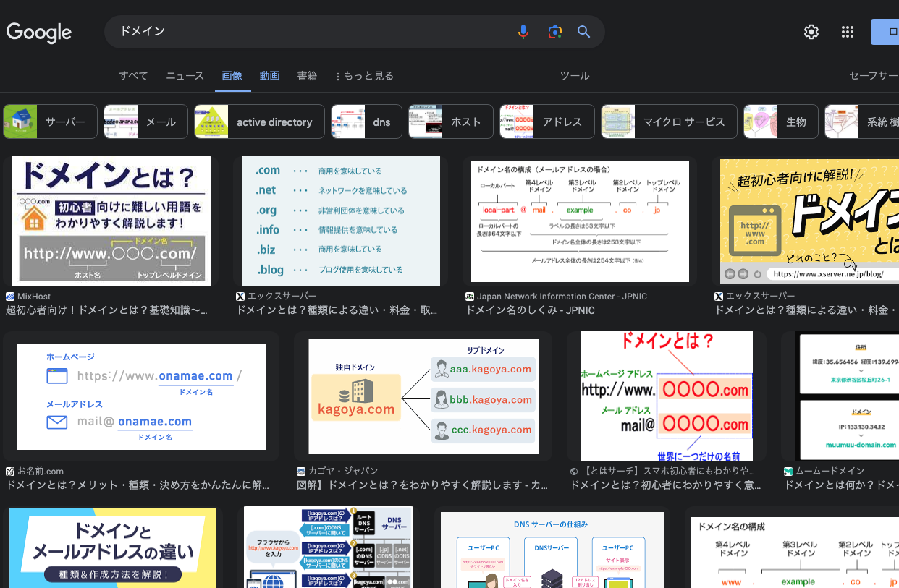This screenshot has width=899, height=588.
Task: Select the サーバー filter chip
Action: point(50,122)
